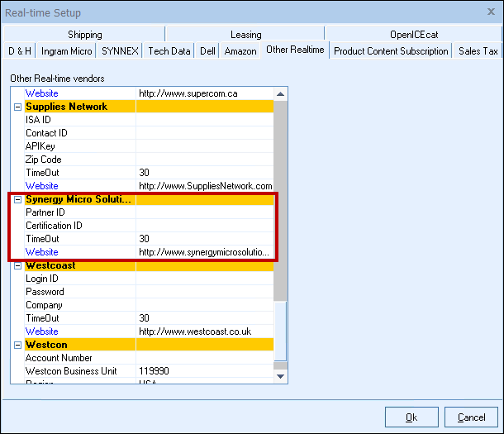Viewport: 504px width, 434px height.
Task: Click the APIKey value field
Action: click(x=205, y=146)
